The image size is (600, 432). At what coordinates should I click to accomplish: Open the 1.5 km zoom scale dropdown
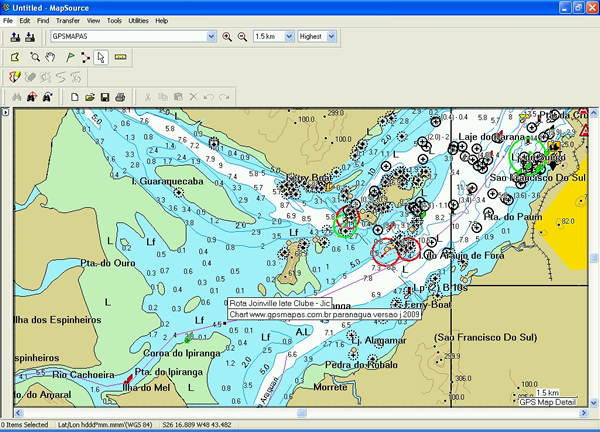tap(288, 37)
